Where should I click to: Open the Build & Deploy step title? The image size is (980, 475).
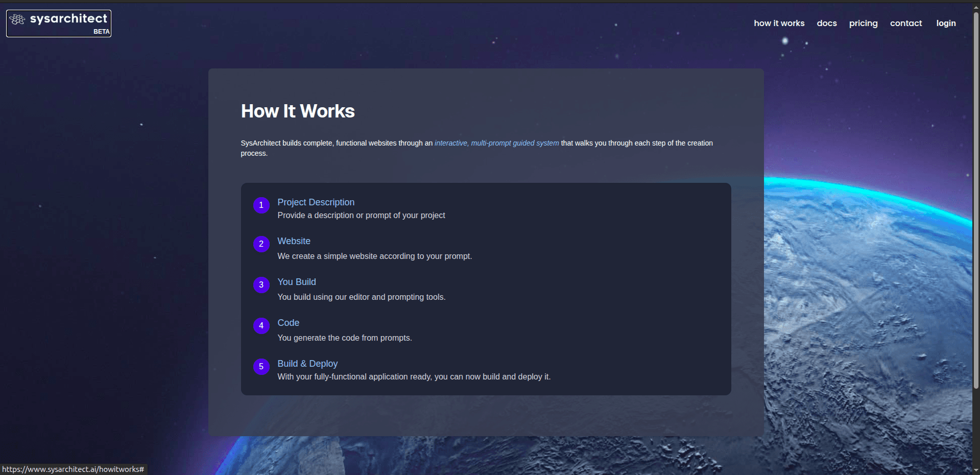[x=307, y=364]
